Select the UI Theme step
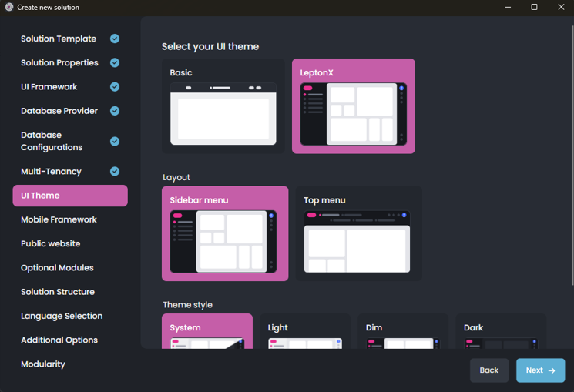This screenshot has width=574, height=392. (x=70, y=196)
